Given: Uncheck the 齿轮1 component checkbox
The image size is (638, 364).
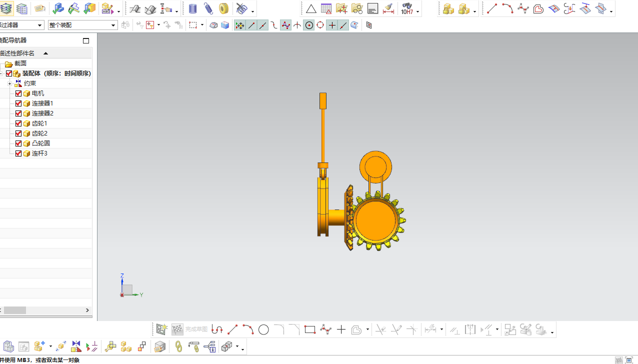Looking at the screenshot, I should (18, 123).
